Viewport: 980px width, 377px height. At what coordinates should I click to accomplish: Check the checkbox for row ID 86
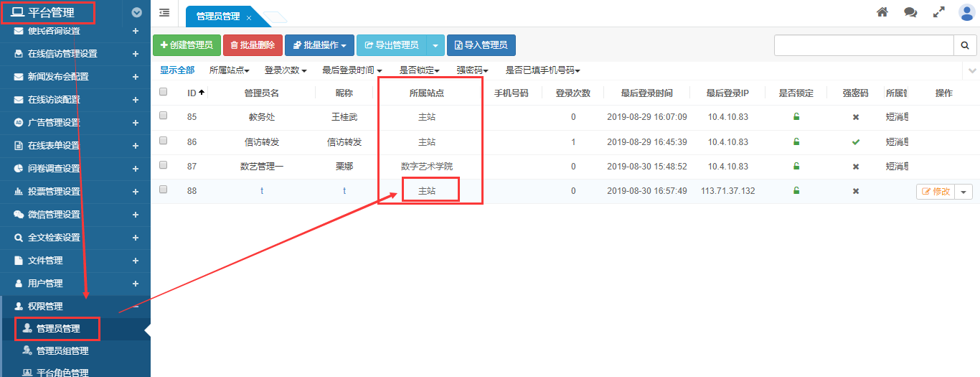[164, 141]
